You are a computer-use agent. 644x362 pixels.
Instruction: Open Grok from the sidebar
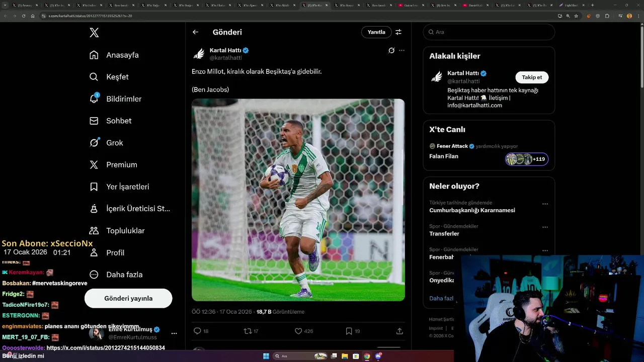(x=106, y=143)
